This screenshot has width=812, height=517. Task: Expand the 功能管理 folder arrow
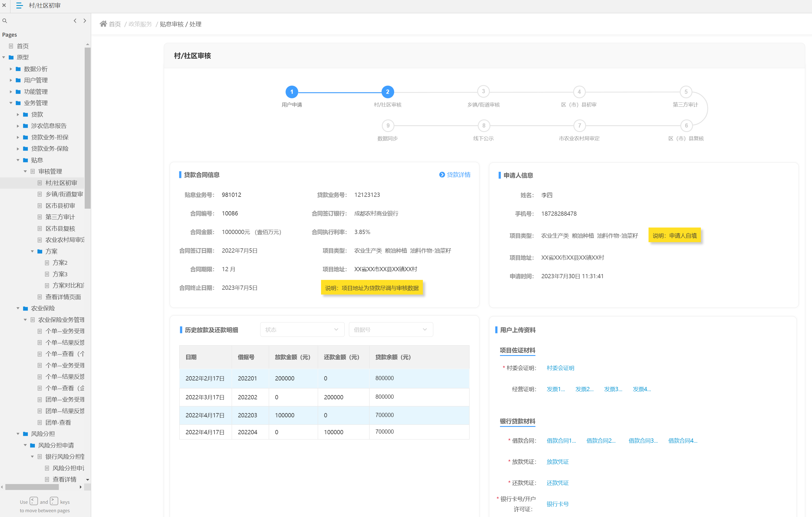tap(11, 92)
